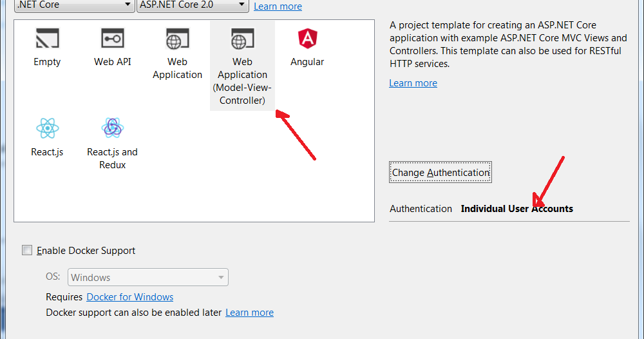This screenshot has height=339, width=644.
Task: Select the Empty project template icon
Action: click(x=47, y=38)
